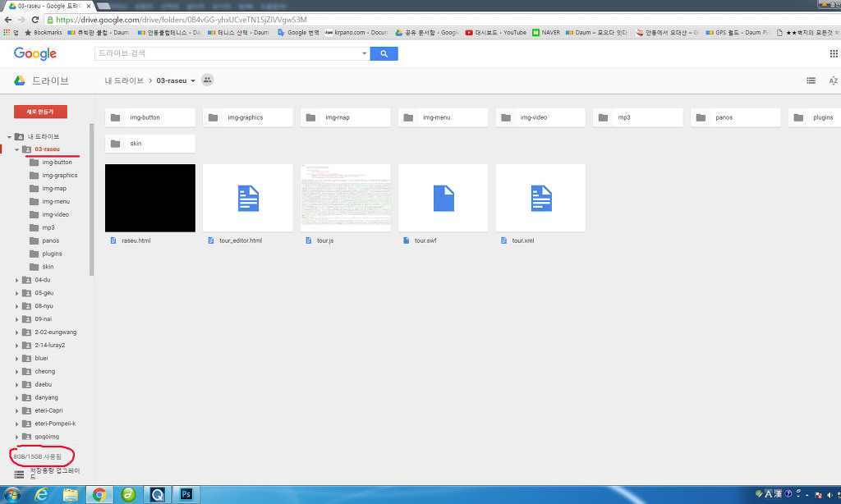
Task: Open the tour.js file thumbnail
Action: tap(345, 198)
